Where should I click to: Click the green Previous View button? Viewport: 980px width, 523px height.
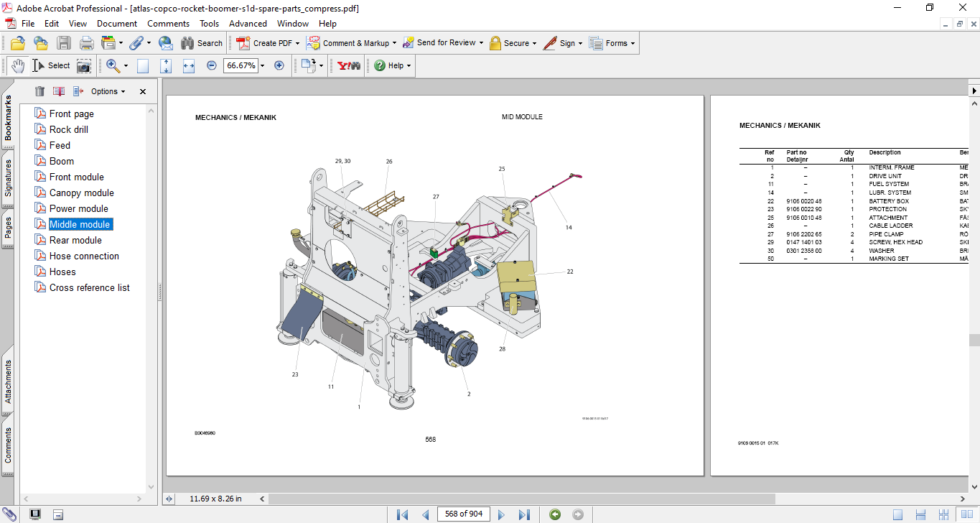point(554,514)
